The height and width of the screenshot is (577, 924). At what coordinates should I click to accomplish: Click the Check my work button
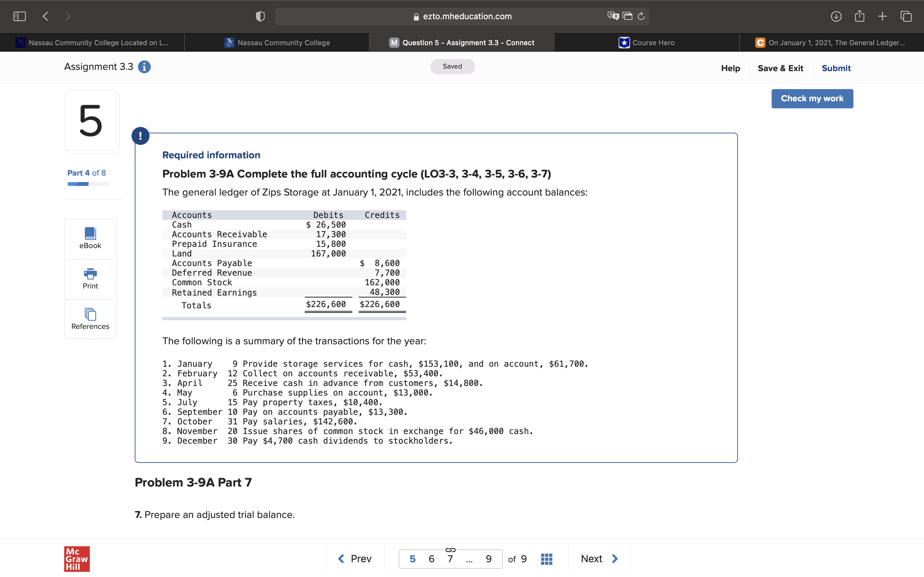[812, 98]
